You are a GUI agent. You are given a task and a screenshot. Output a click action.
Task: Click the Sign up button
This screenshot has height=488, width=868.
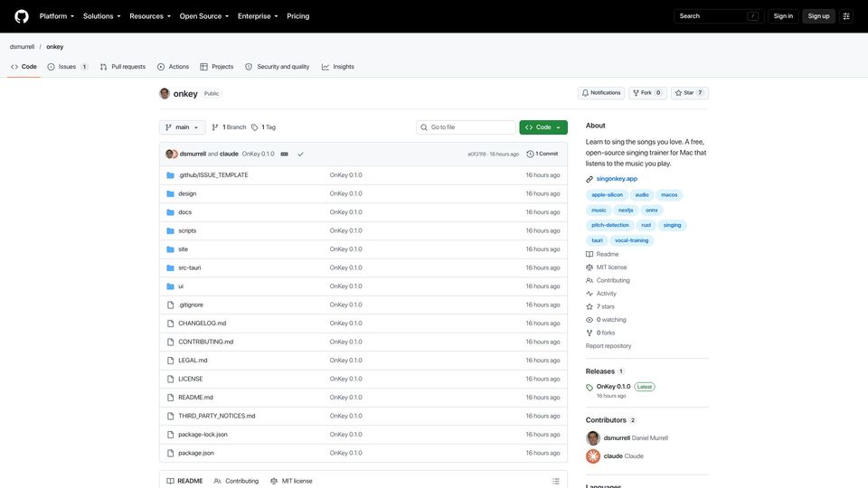[818, 16]
